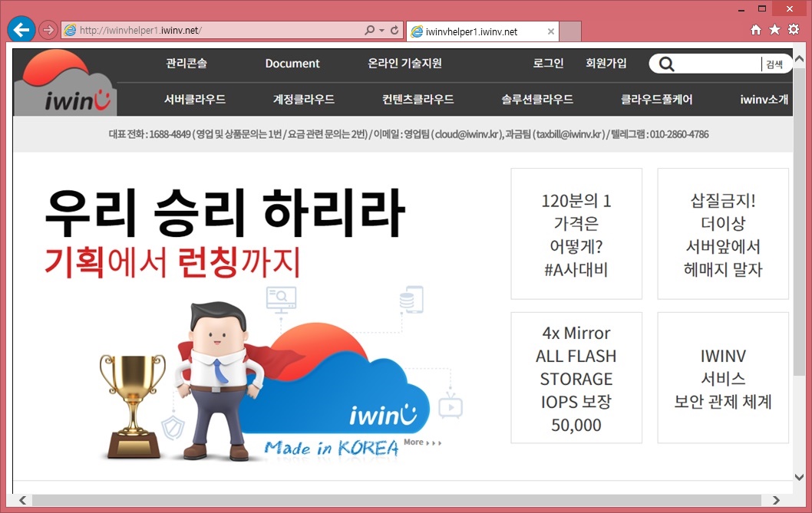The image size is (812, 513).
Task: Click the iwinv cloud logo in header
Action: click(65, 83)
